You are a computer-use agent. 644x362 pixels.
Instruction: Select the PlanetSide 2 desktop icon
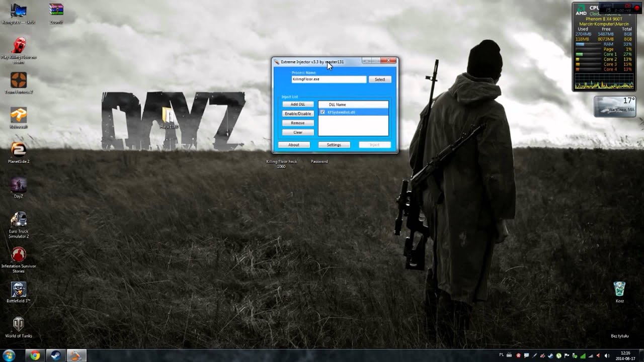19,153
